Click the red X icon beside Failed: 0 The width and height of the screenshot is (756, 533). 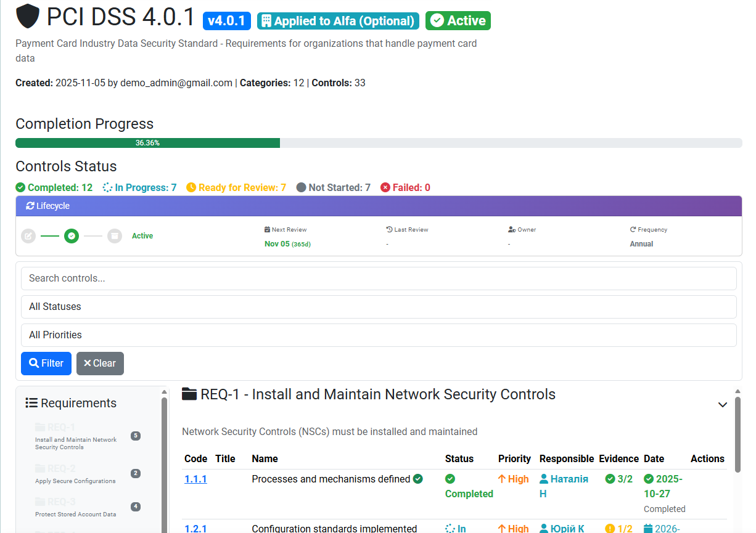pyautogui.click(x=385, y=187)
